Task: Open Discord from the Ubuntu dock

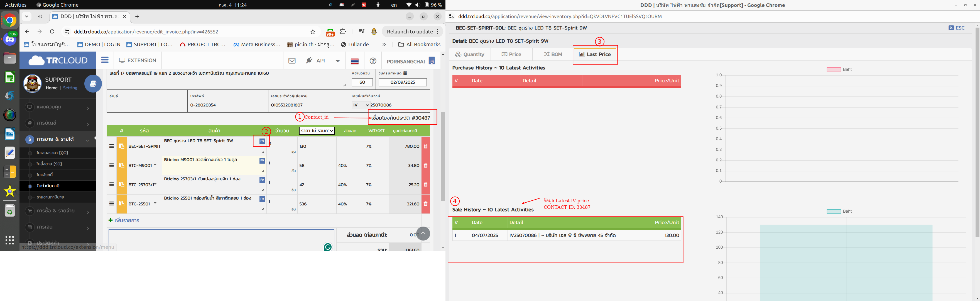Action: 10,39
